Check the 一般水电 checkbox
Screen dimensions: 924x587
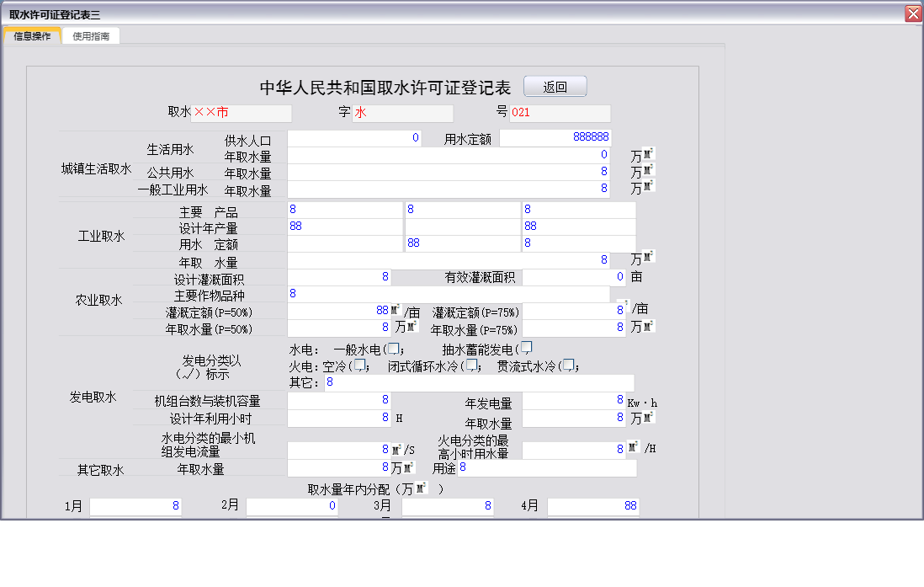(392, 347)
